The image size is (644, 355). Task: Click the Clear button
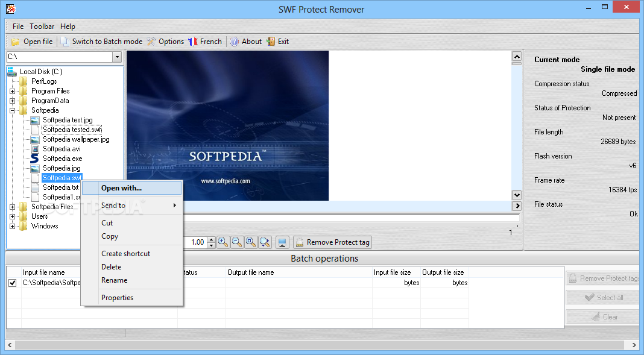(x=603, y=317)
